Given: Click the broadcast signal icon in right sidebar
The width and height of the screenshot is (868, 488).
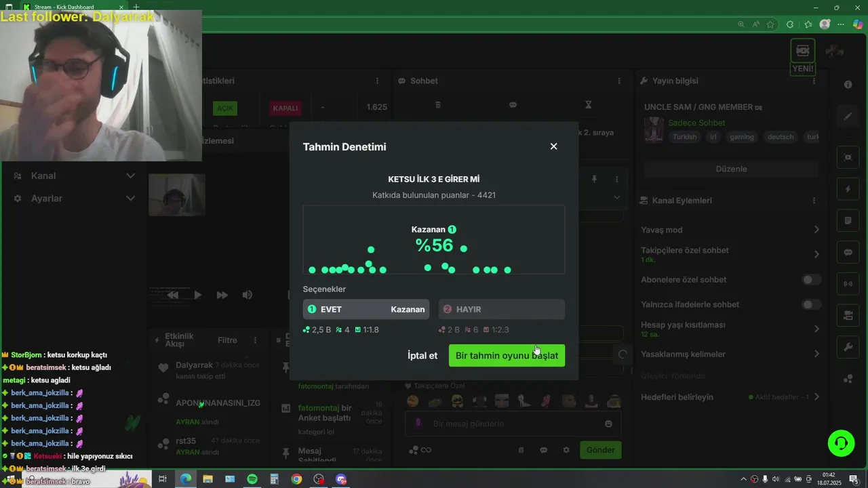Looking at the screenshot, I should (848, 283).
